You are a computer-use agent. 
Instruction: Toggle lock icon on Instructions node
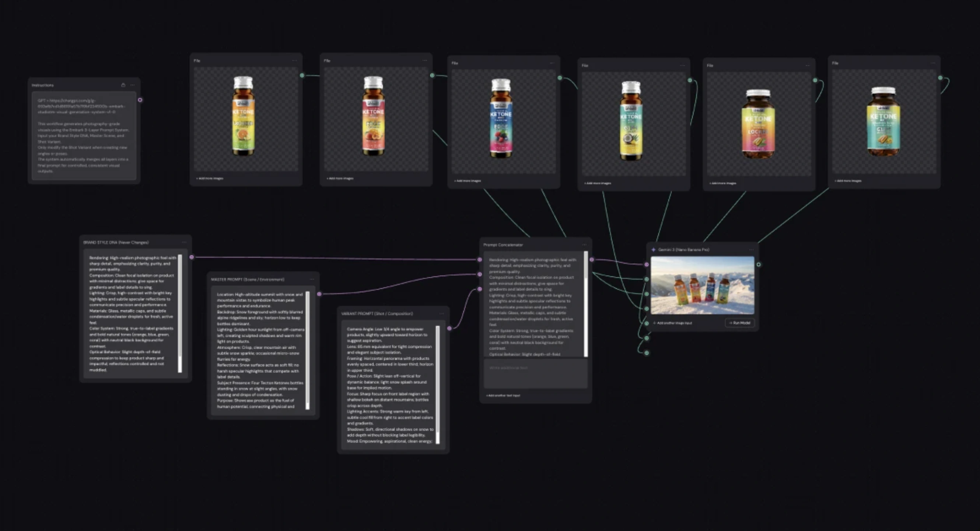click(x=123, y=85)
